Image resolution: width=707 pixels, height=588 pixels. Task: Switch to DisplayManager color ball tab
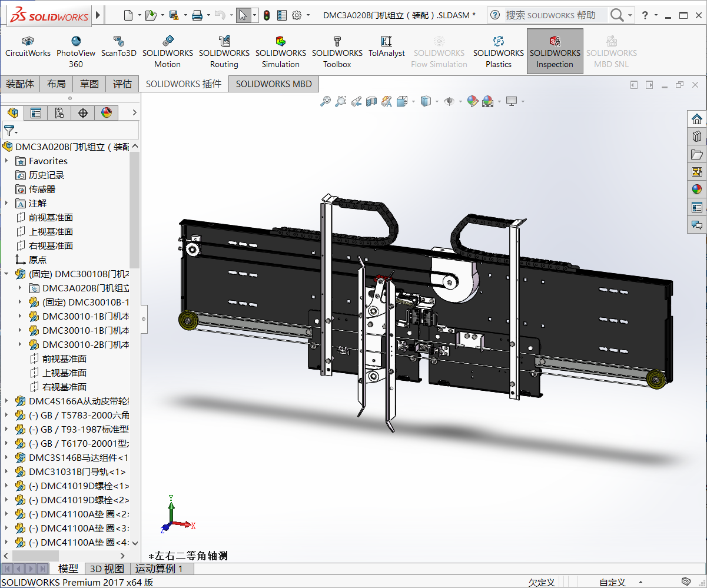coord(107,112)
